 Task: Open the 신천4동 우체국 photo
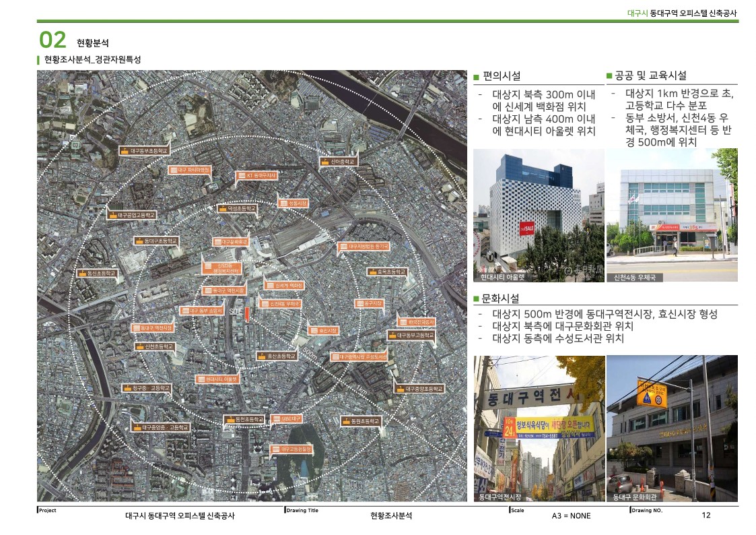coord(672,215)
